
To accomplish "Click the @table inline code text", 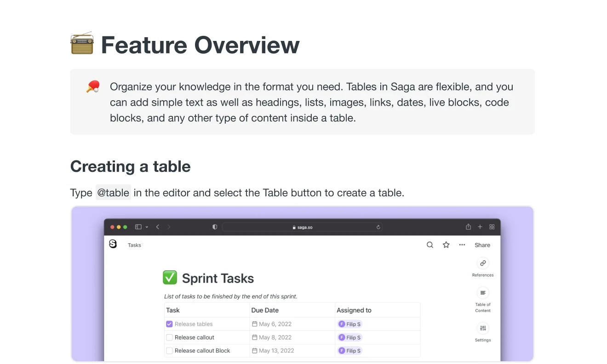I will [x=113, y=193].
